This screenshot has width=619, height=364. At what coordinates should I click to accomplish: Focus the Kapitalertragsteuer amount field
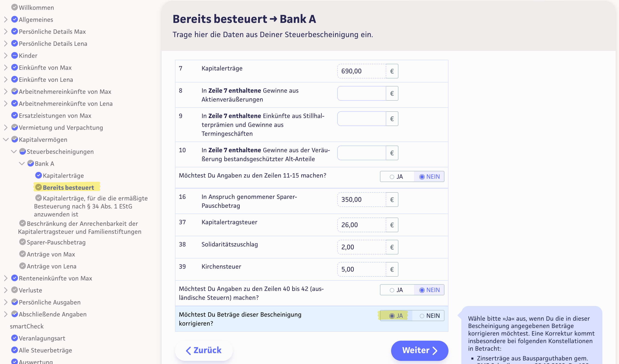click(x=361, y=225)
